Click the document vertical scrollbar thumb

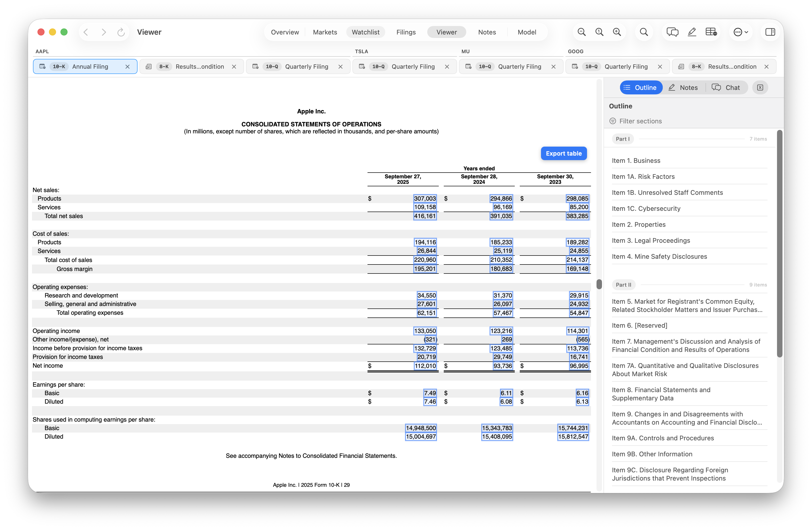599,284
